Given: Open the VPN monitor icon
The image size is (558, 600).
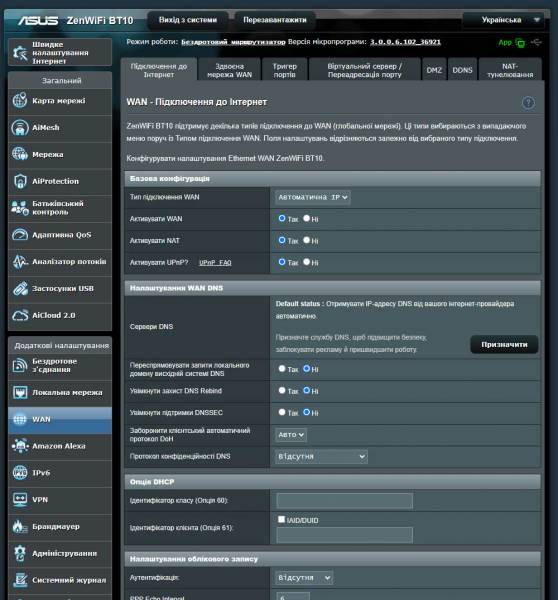Looking at the screenshot, I should [20, 500].
